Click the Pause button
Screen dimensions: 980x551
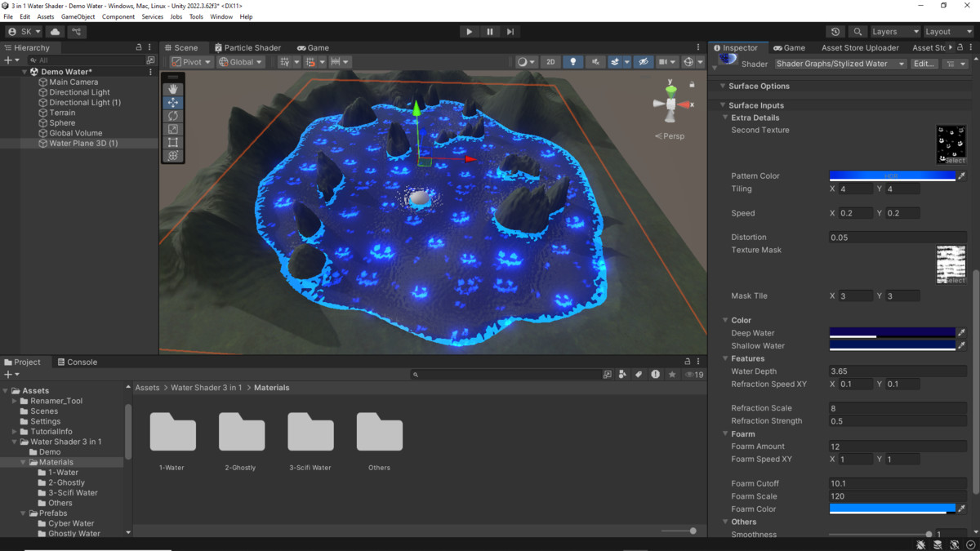pos(489,32)
